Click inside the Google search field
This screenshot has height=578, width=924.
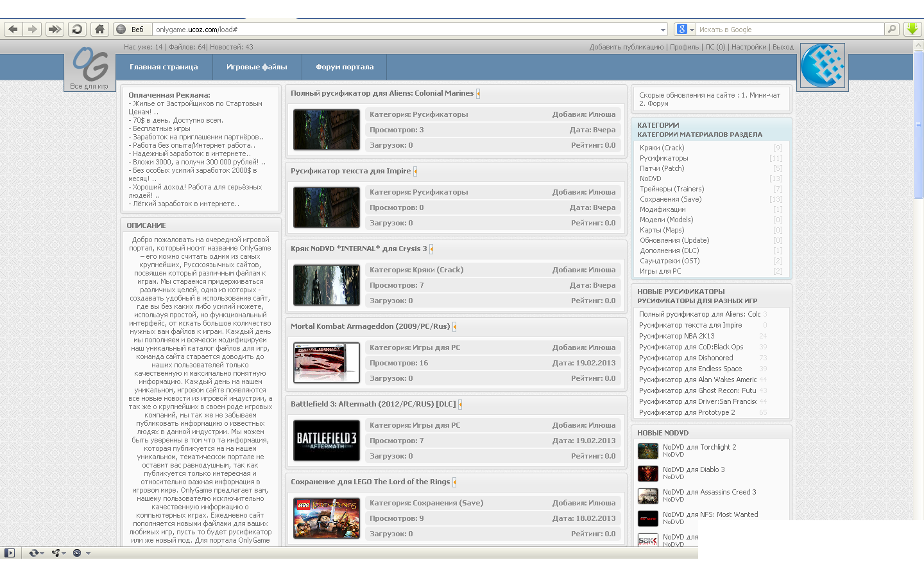[791, 30]
